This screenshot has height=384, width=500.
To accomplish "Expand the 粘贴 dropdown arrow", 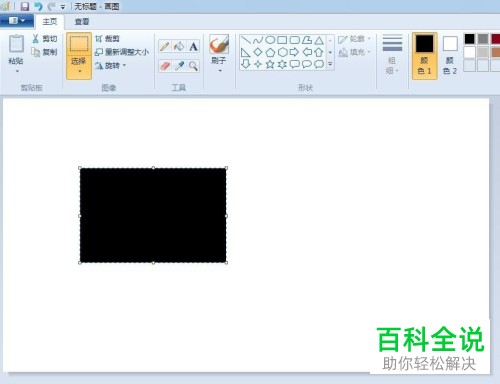I will tap(17, 71).
